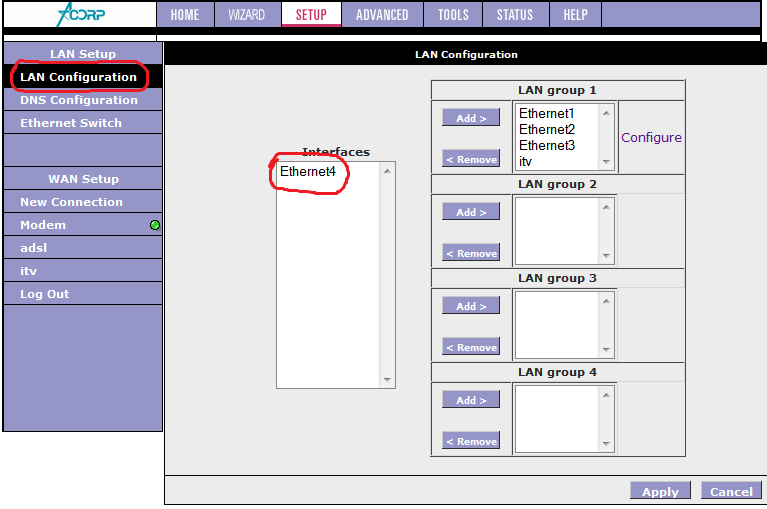
Task: Click LAN group 3 list scroll down arrow
Action: (606, 349)
